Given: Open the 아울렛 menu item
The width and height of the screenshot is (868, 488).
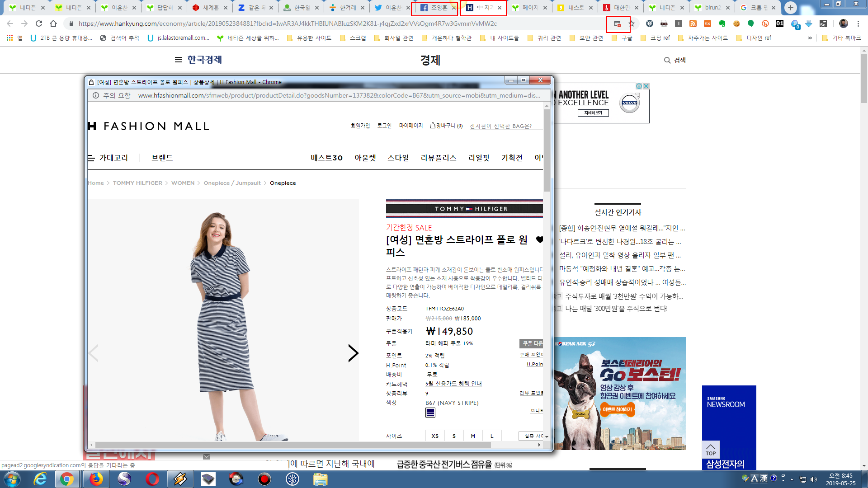Looking at the screenshot, I should click(x=365, y=158).
